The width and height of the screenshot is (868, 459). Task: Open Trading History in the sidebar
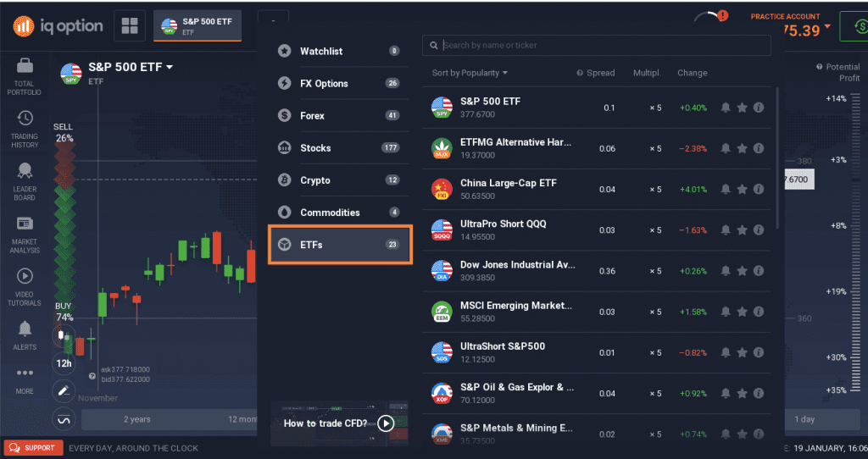click(x=25, y=129)
